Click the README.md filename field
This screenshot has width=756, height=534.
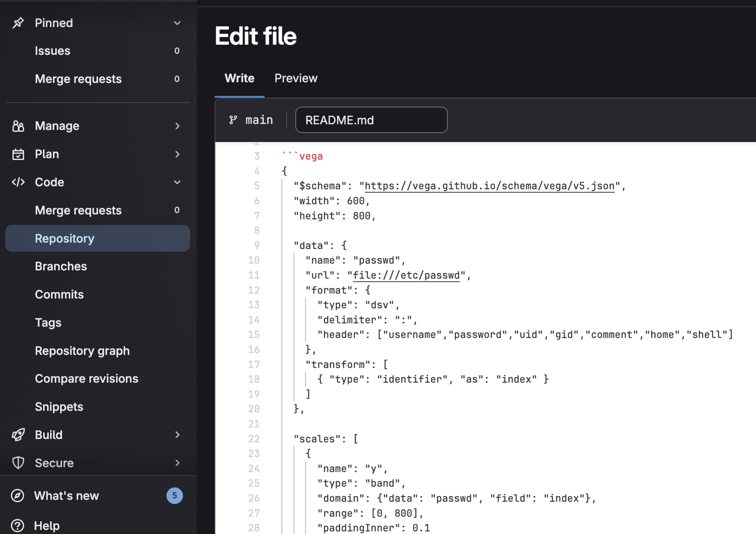click(371, 120)
